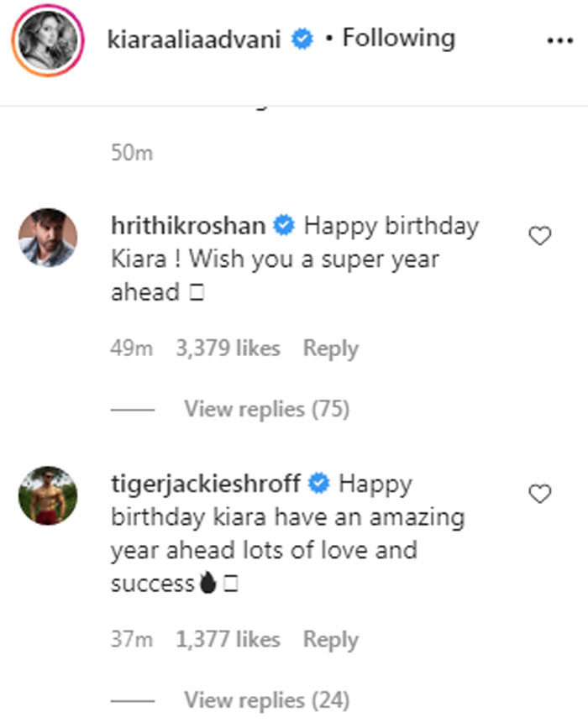588x728 pixels.
Task: View the 3,379 likes list
Action: point(228,348)
